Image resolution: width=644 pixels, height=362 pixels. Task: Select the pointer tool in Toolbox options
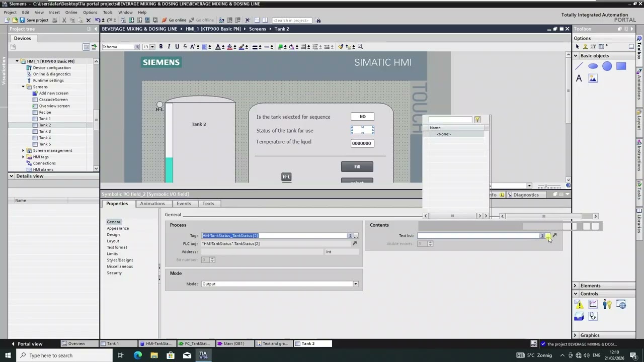pyautogui.click(x=577, y=47)
